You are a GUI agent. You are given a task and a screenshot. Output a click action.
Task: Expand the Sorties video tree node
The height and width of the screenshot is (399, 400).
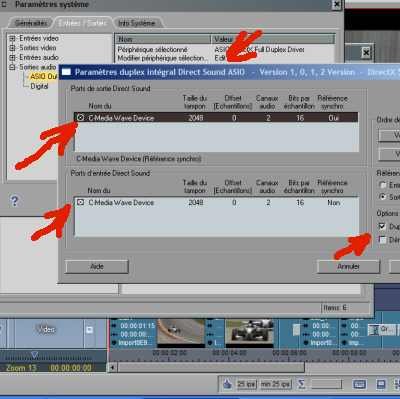click(x=12, y=48)
